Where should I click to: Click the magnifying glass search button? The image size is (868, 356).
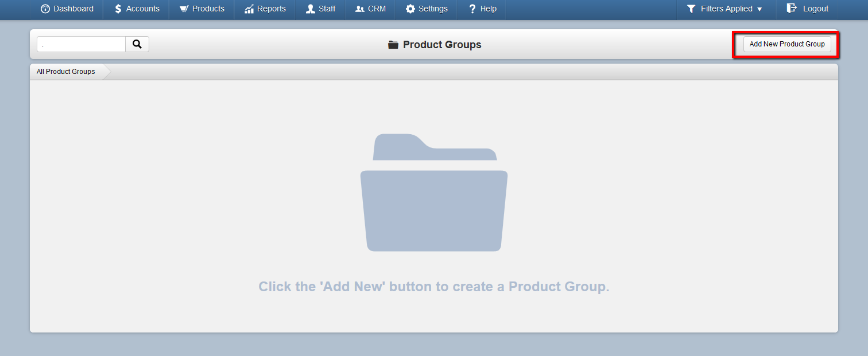click(137, 44)
